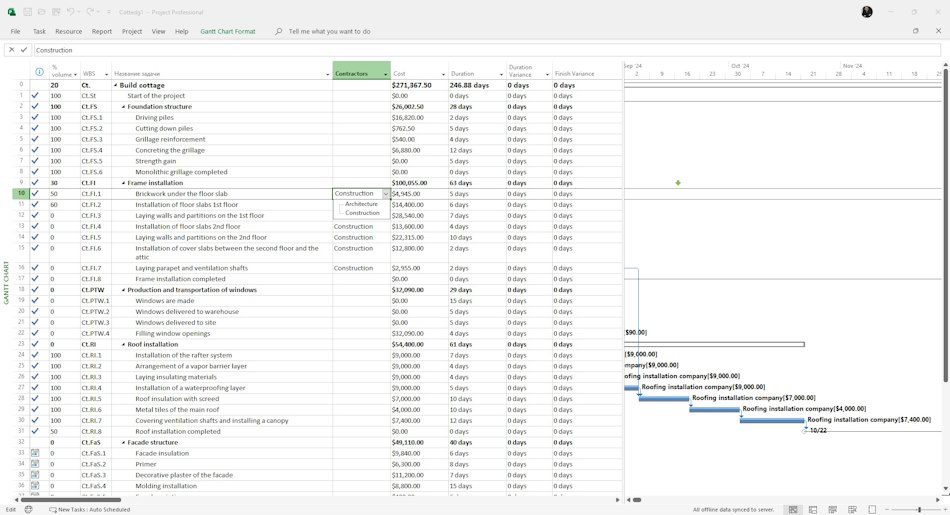Screen dimensions: 950x515
Task: Click the info indicator column header icon
Action: [39, 71]
